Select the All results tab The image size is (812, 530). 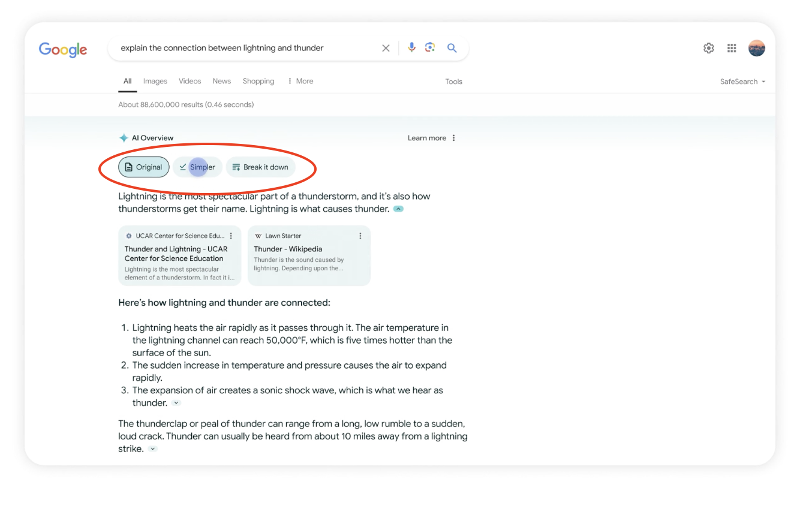click(x=128, y=81)
